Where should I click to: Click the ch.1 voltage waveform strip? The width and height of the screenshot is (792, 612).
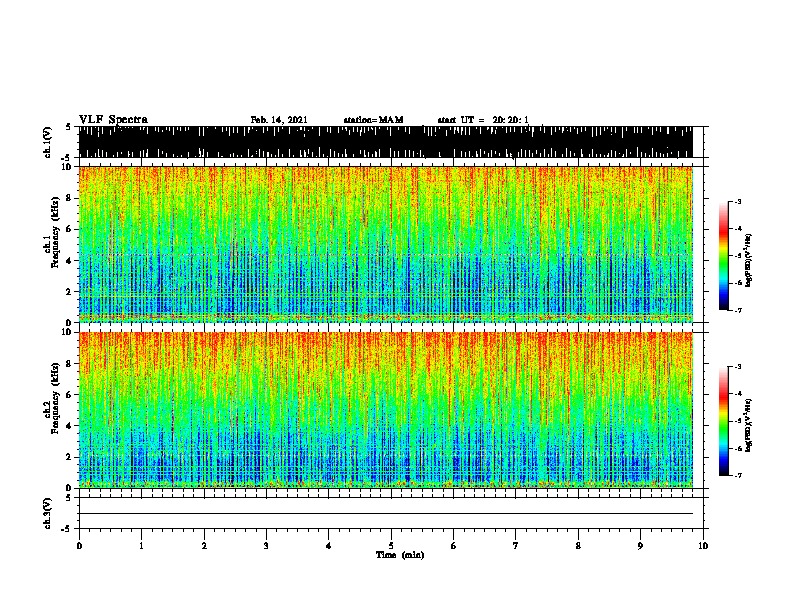point(385,142)
